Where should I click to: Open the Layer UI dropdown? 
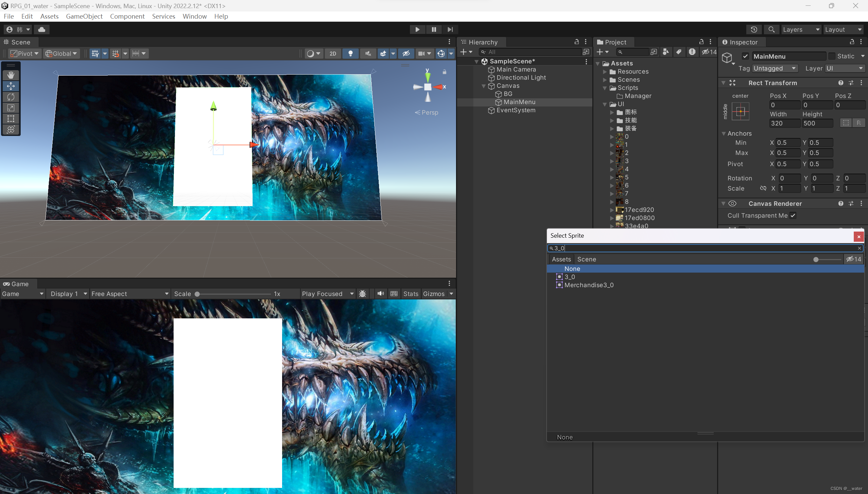(x=844, y=68)
